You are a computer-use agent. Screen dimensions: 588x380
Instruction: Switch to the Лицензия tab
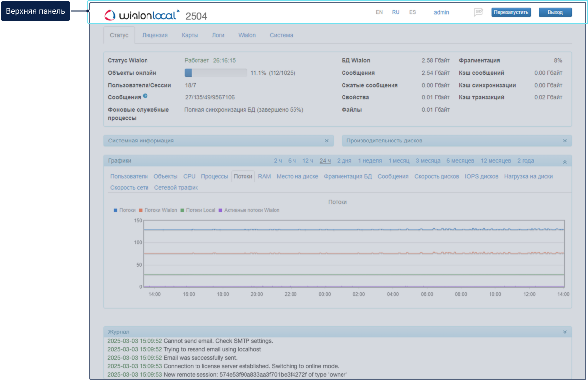pyautogui.click(x=154, y=35)
